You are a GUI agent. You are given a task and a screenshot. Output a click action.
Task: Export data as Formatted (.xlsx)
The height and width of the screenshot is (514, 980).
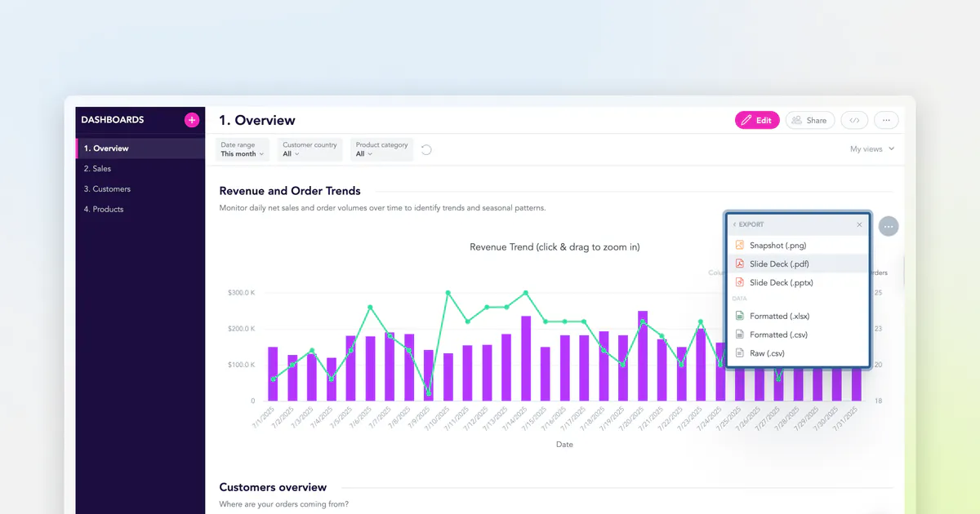pos(798,316)
